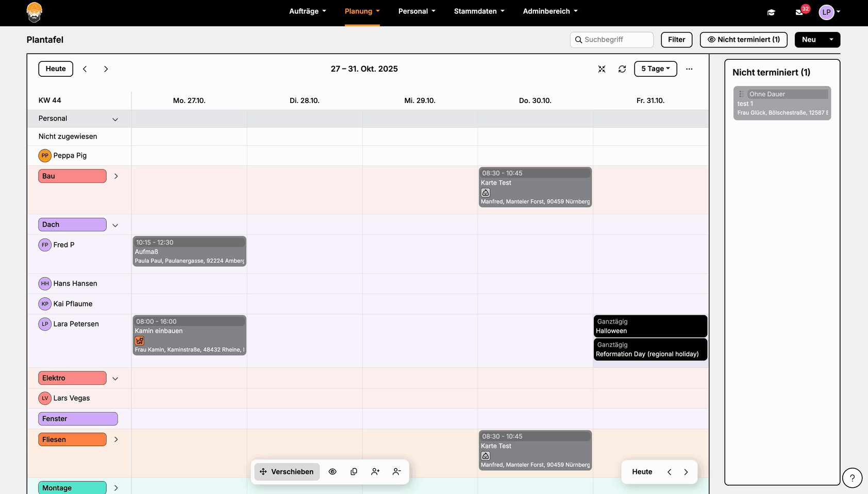Click the duplicate icon in floating toolbar
868x494 pixels.
point(354,472)
